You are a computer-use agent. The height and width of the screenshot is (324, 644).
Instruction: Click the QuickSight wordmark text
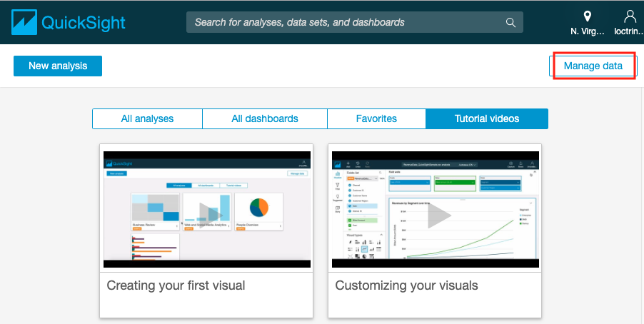pos(84,23)
